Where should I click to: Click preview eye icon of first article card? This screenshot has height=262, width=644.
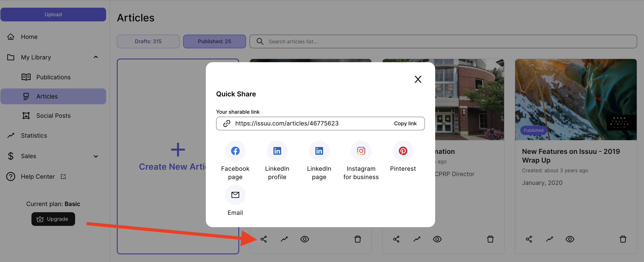pos(304,239)
